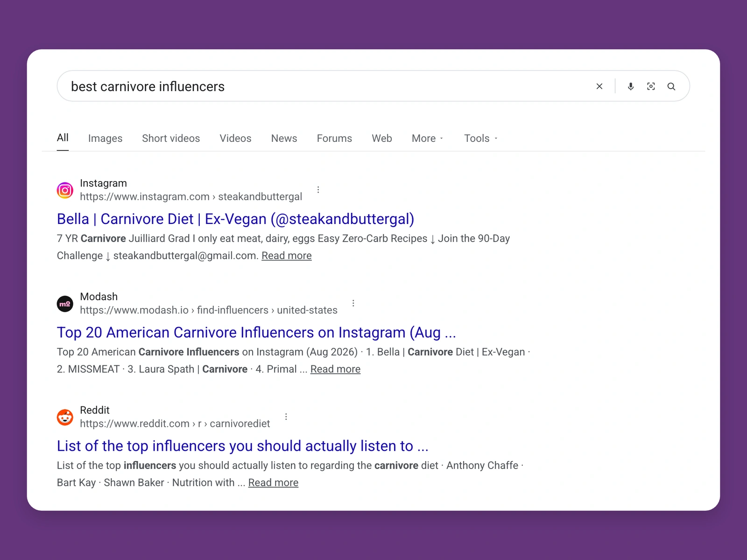Click the Modash site name
Viewport: 747px width, 560px height.
tap(99, 296)
